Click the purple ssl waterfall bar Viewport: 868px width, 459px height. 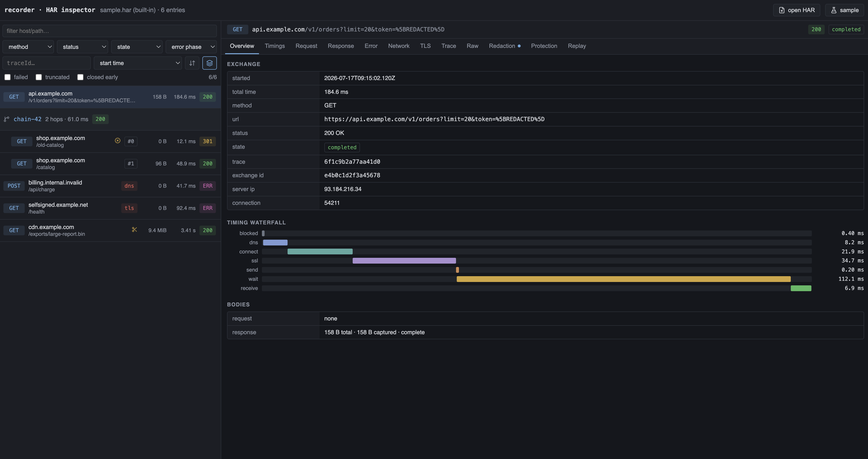(404, 261)
